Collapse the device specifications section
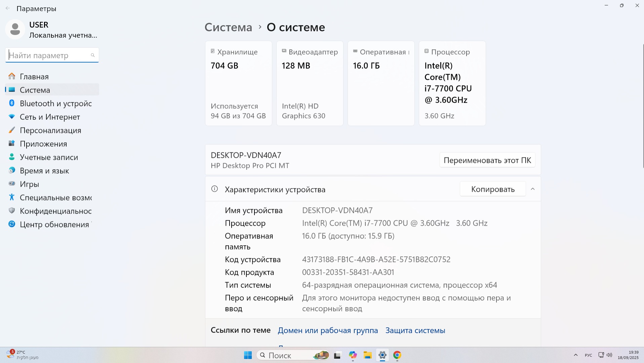The height and width of the screenshot is (363, 644). (532, 189)
